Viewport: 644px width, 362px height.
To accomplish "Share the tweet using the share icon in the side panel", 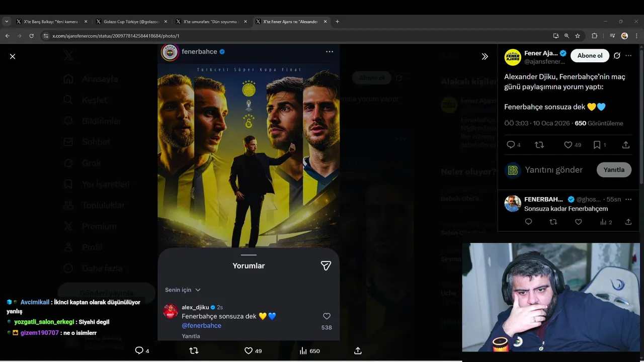I will coord(626,145).
